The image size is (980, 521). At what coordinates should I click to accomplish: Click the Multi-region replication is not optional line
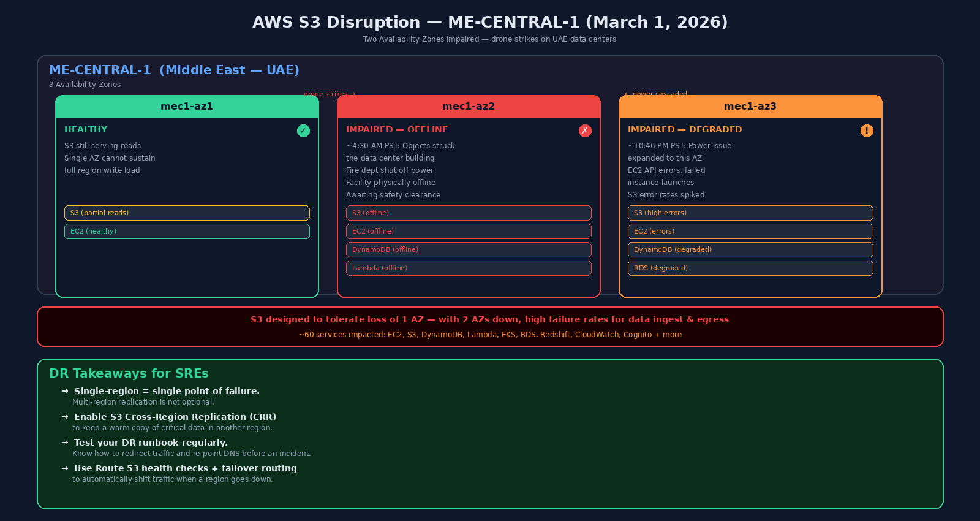143,402
